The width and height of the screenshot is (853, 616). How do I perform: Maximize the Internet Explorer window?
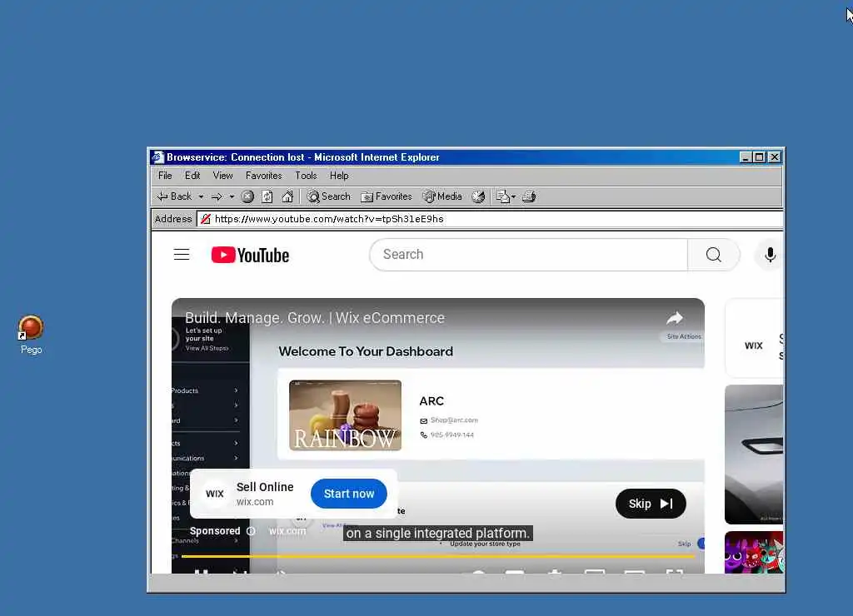coord(759,157)
